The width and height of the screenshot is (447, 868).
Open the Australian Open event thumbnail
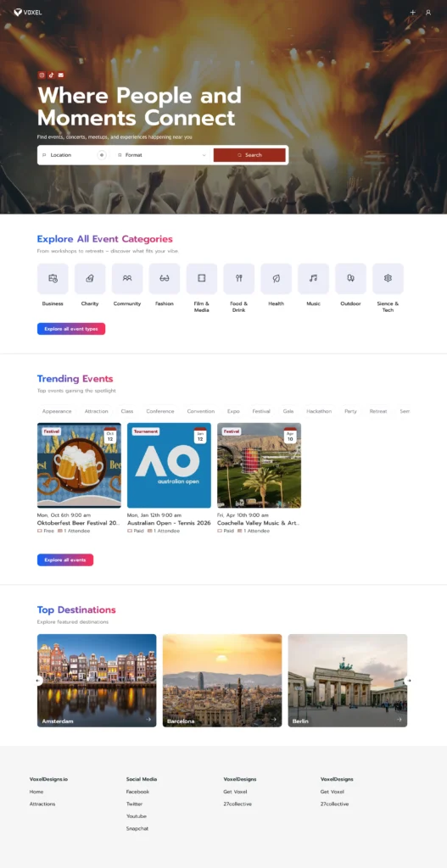(x=169, y=465)
